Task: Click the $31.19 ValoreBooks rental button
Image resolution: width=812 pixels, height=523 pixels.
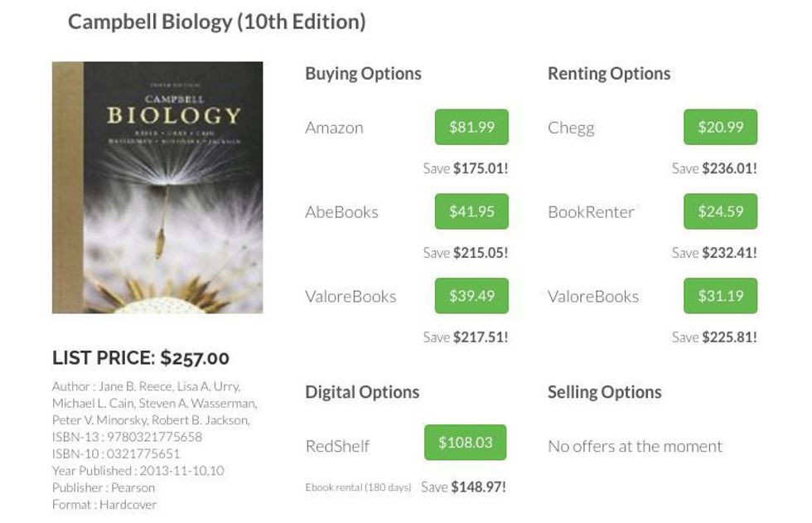Action: point(720,296)
